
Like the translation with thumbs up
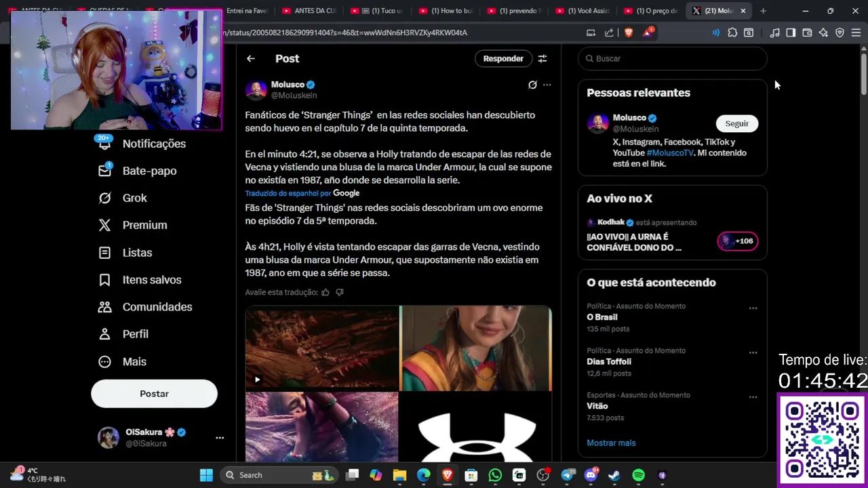[325, 292]
